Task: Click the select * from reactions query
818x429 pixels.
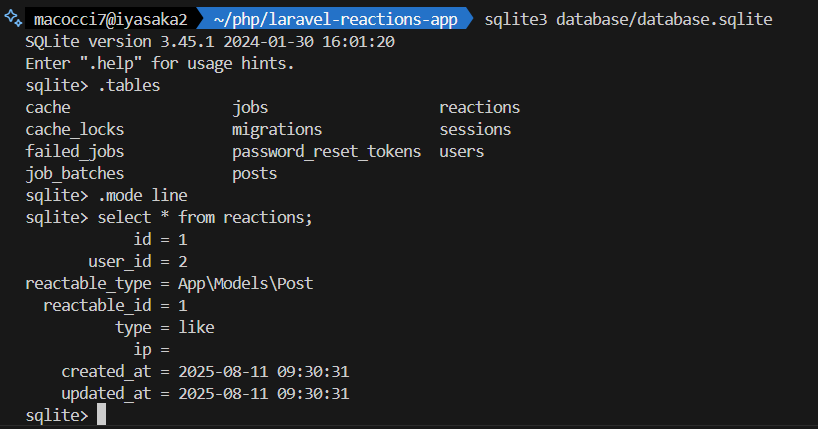Action: (x=205, y=217)
